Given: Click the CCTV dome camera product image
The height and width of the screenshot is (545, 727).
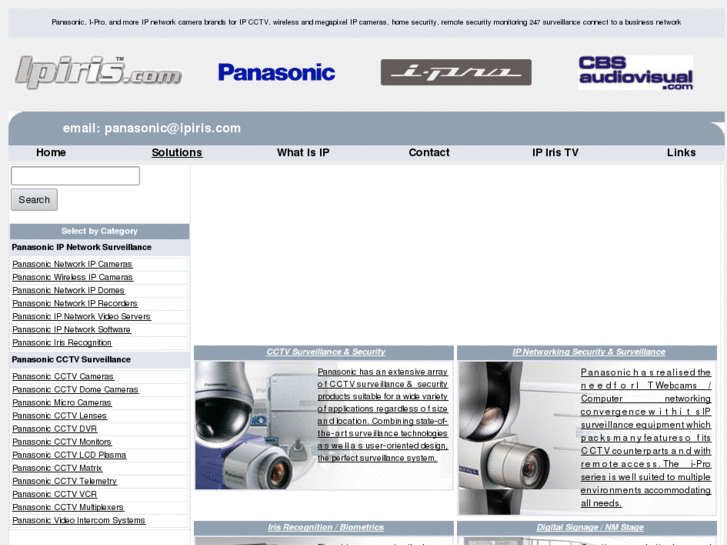Looking at the screenshot, I should coord(255,425).
